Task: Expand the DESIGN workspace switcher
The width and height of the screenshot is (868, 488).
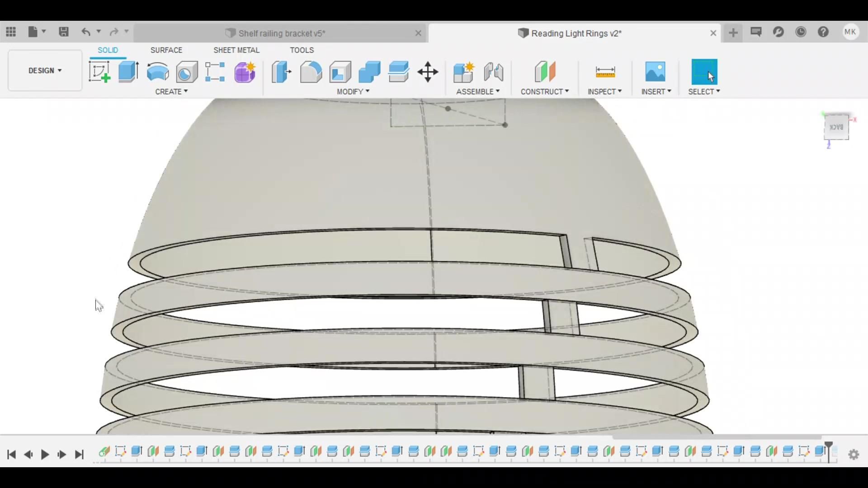Action: tap(44, 70)
